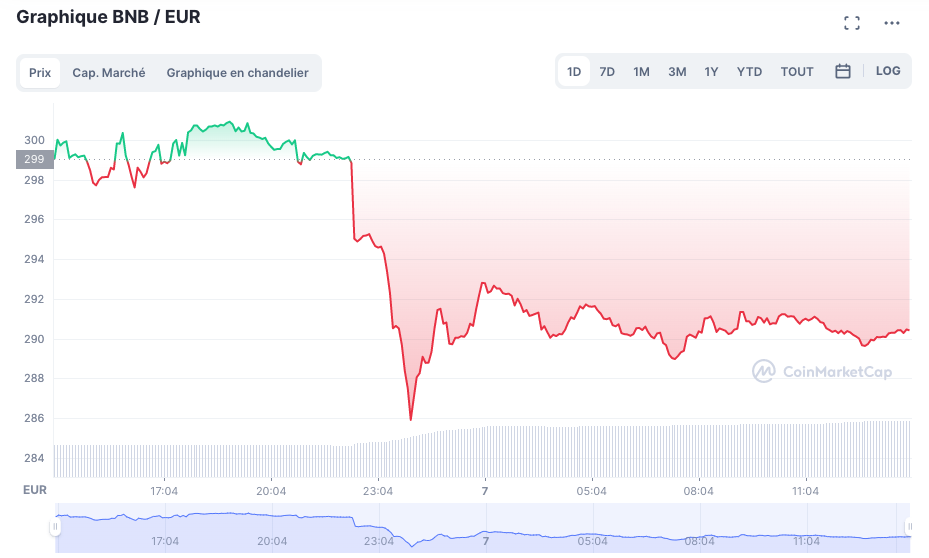Open the calendar date range picker

843,71
